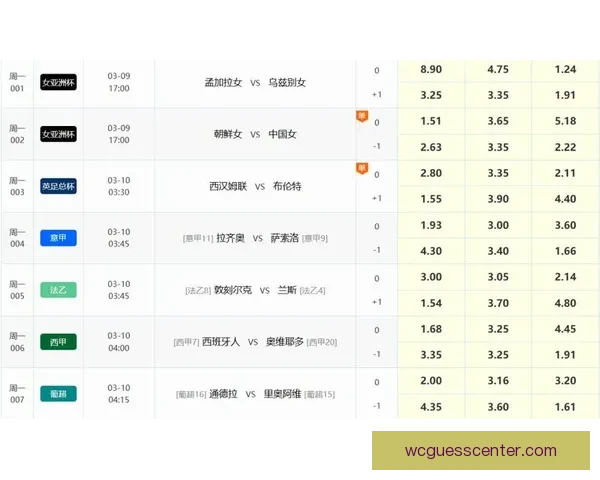
Task: Select 5.18 odds for 中国女 win
Action: pos(565,121)
